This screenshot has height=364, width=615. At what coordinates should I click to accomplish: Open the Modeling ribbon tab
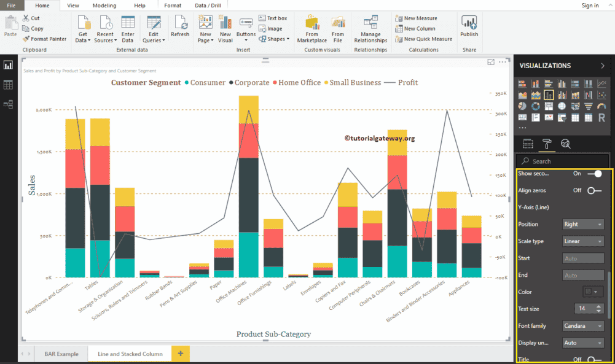point(104,5)
